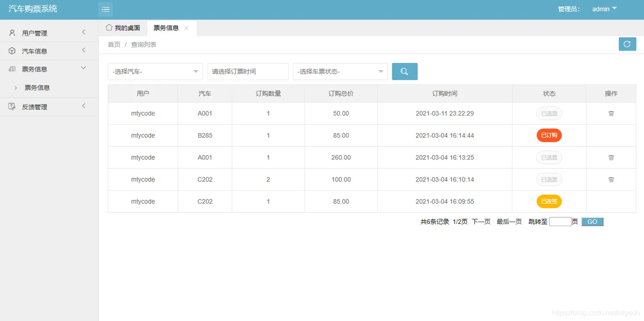Click the 订购总价 column header
The width and height of the screenshot is (644, 321).
[x=341, y=93]
